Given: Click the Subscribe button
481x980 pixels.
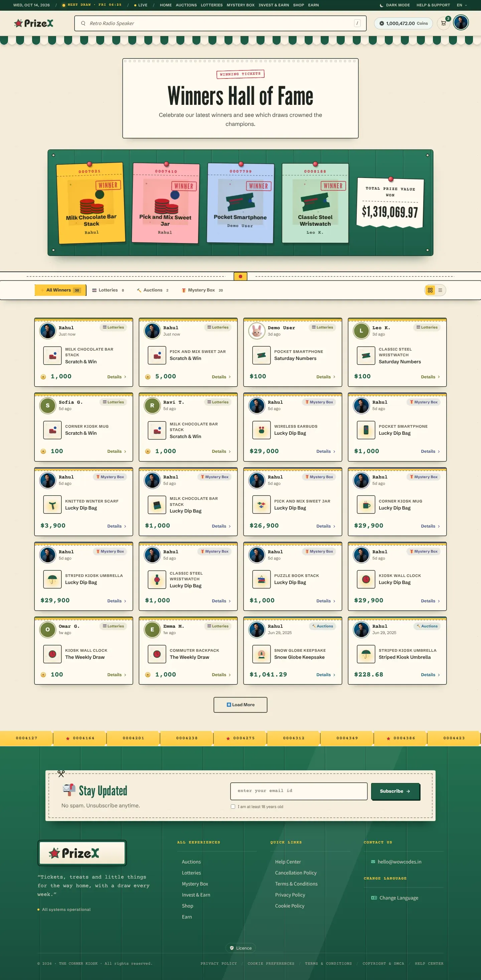Looking at the screenshot, I should click(x=395, y=791).
